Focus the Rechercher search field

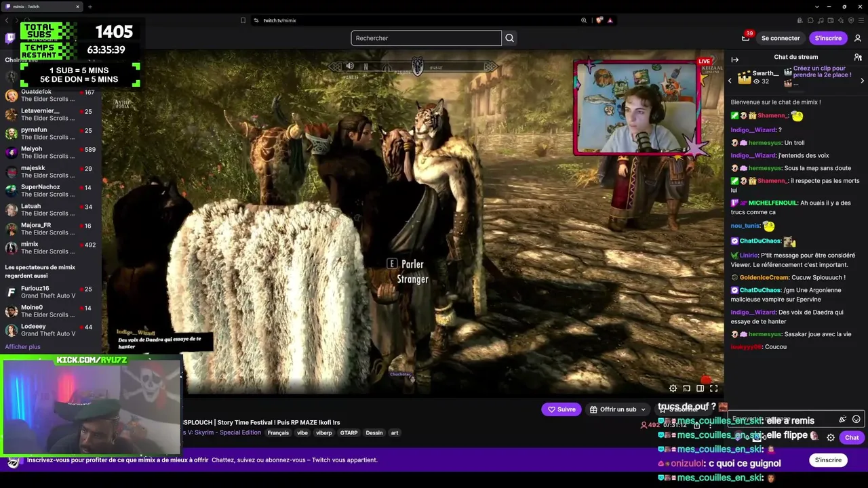[x=426, y=38]
